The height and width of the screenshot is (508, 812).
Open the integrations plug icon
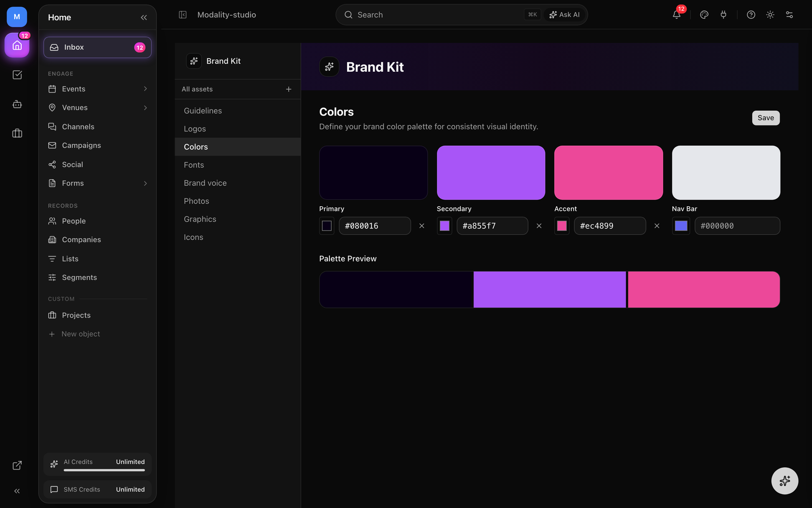pyautogui.click(x=723, y=15)
